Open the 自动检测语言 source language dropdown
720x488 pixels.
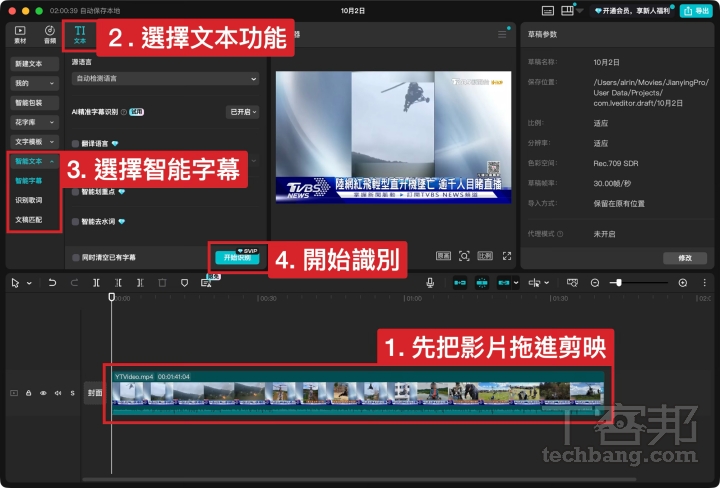(165, 79)
